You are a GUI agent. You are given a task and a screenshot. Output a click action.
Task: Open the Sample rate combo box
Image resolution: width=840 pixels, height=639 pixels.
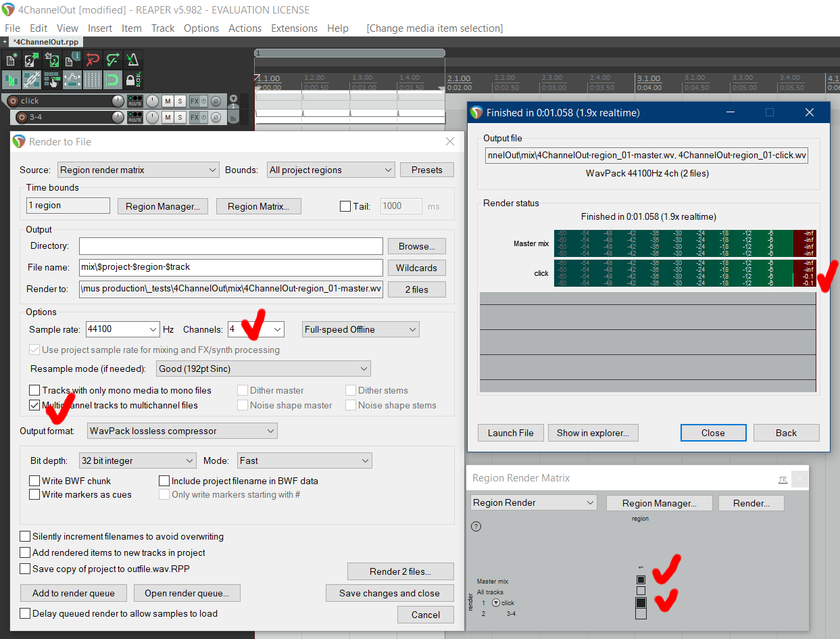[x=122, y=329]
